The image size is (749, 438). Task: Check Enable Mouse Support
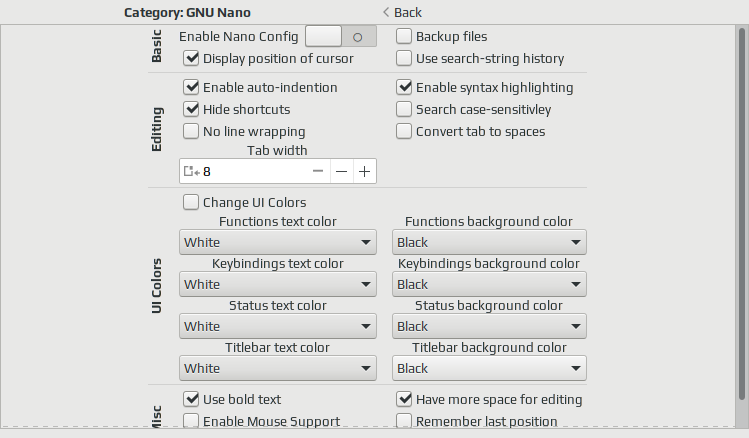pos(191,420)
